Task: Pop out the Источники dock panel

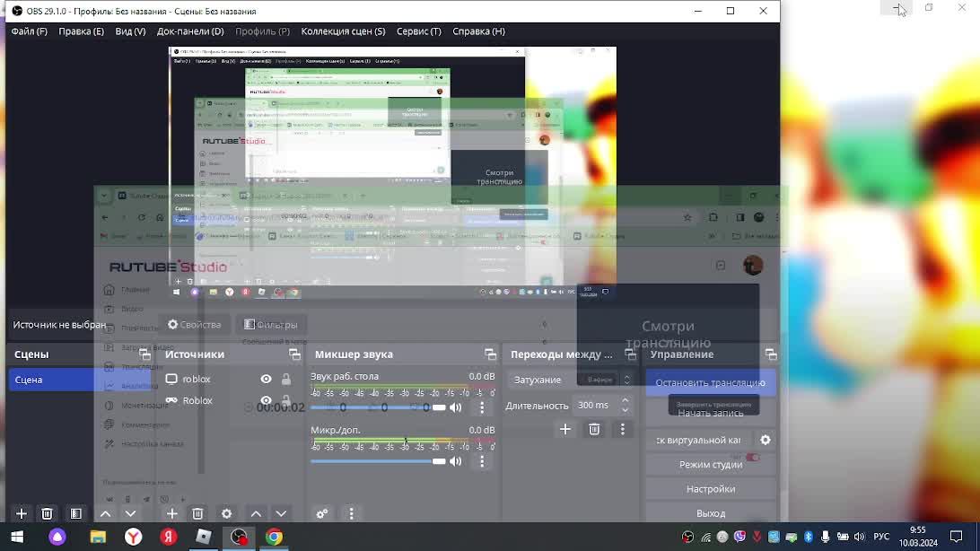Action: (x=294, y=354)
